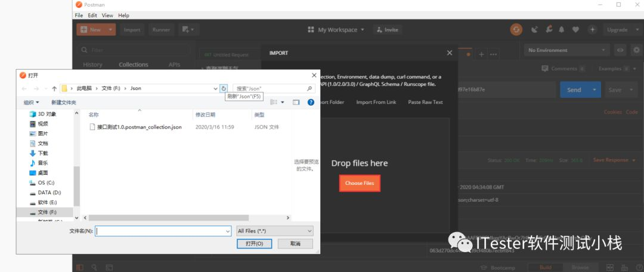Click the 新建文件夹 button
Viewport: 644px width, 272px height.
(64, 103)
